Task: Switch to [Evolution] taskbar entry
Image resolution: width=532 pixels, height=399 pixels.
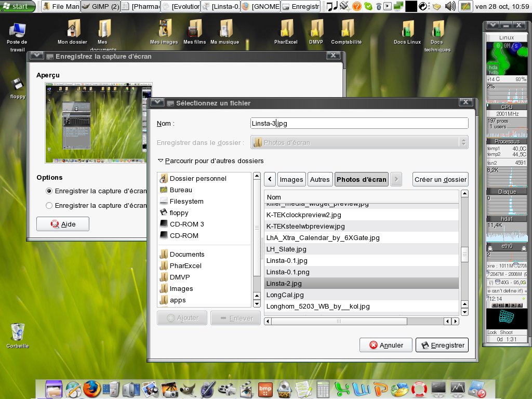Action: [180, 6]
